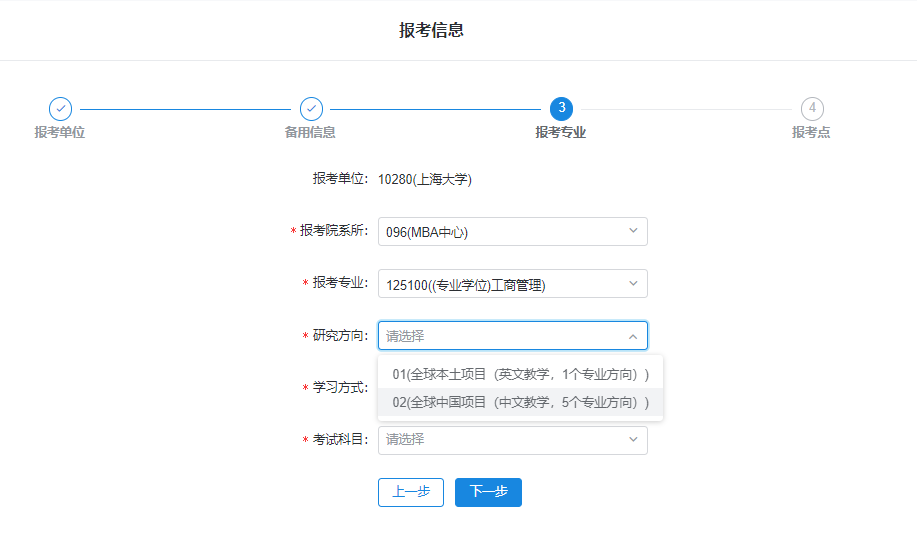Click the 研究方向 field label
Viewport: 917px width, 539px height.
pos(340,336)
